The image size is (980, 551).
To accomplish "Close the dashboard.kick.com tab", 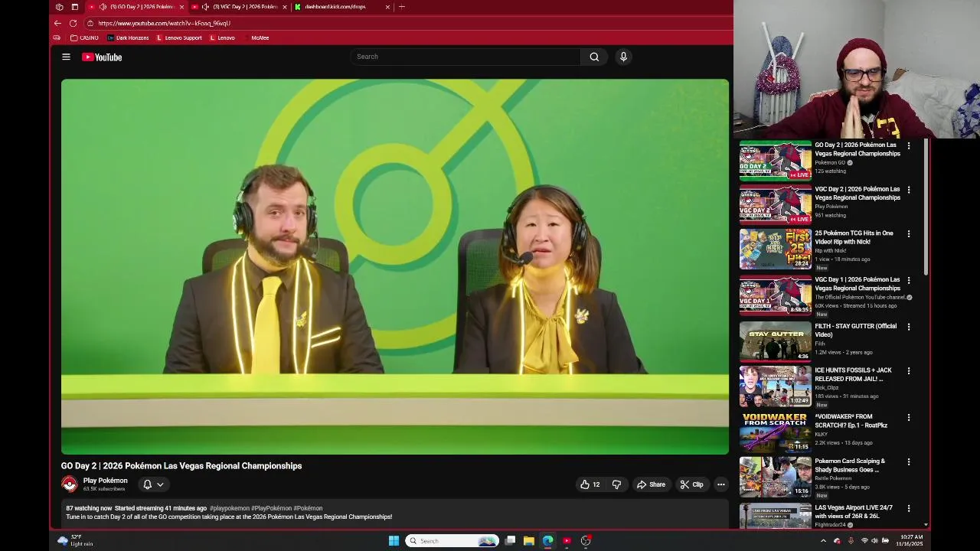I will (387, 7).
